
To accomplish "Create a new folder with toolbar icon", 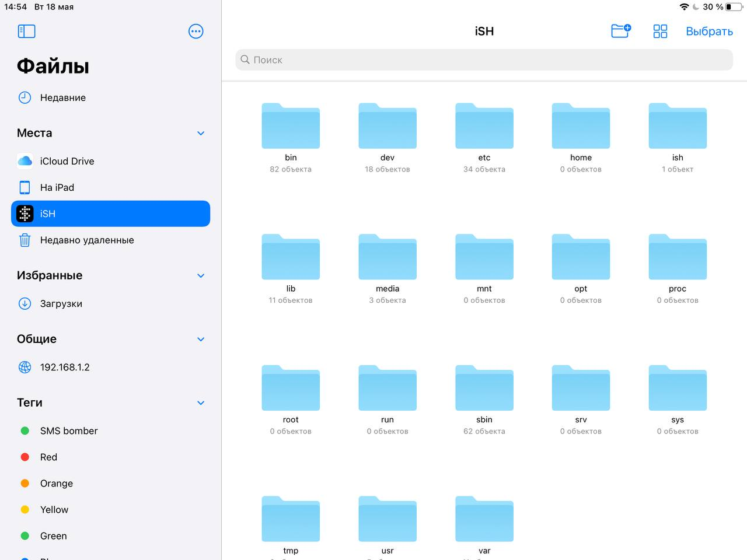I will click(620, 31).
